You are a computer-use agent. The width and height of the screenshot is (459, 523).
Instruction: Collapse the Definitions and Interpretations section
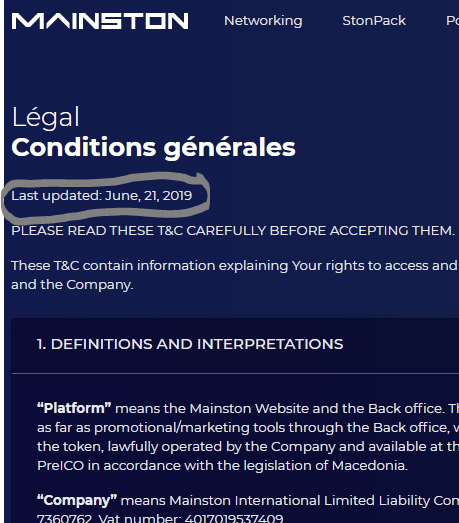(190, 344)
